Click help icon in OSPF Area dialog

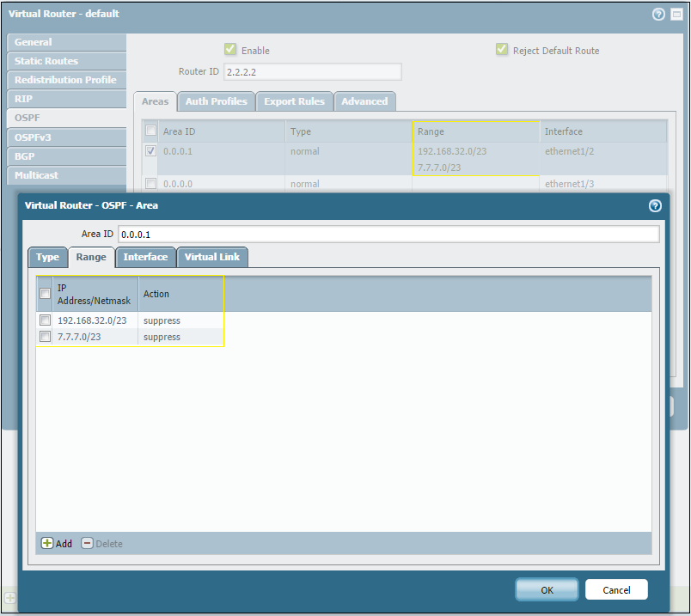[x=655, y=205]
